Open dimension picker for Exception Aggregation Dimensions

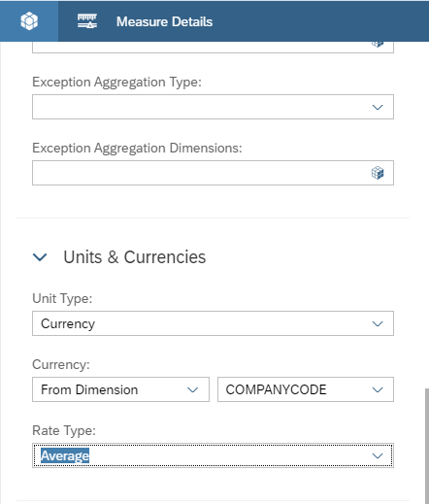(x=378, y=173)
